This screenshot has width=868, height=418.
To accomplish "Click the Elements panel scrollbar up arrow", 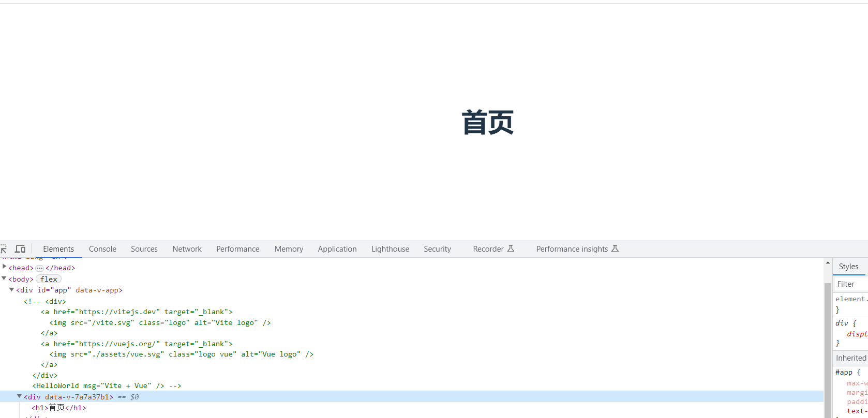I will click(828, 263).
